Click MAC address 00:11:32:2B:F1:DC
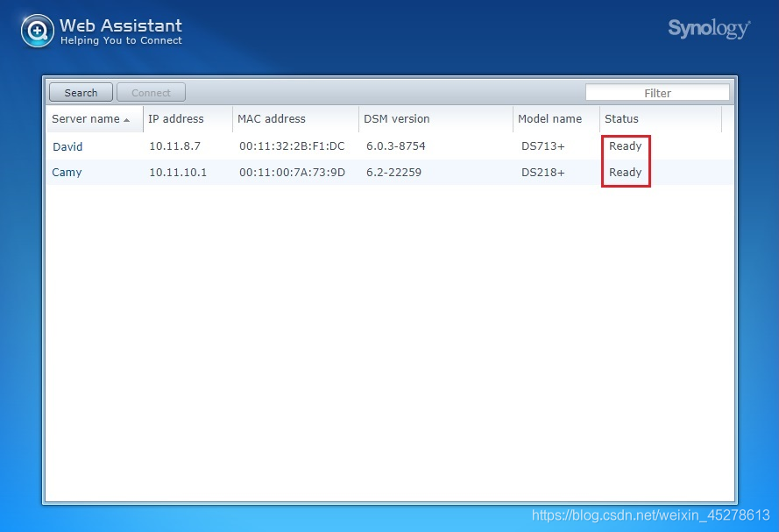779x532 pixels. tap(292, 146)
